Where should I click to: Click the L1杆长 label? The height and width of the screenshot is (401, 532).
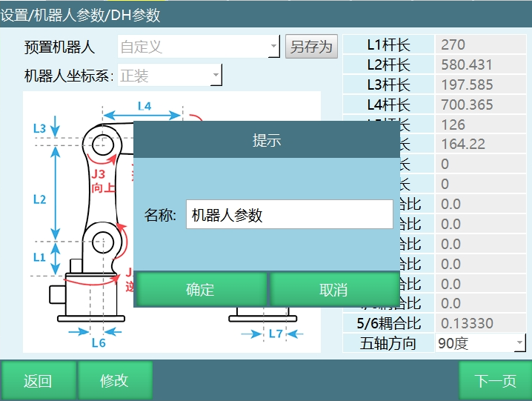point(388,44)
